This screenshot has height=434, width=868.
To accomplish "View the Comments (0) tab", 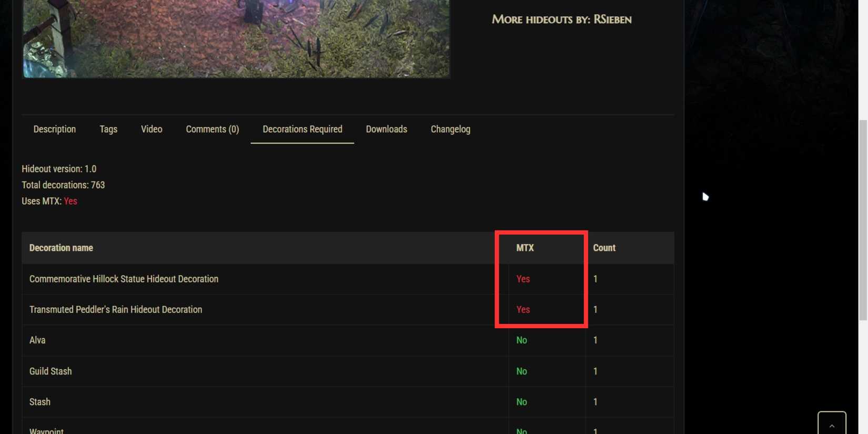I will coord(212,129).
